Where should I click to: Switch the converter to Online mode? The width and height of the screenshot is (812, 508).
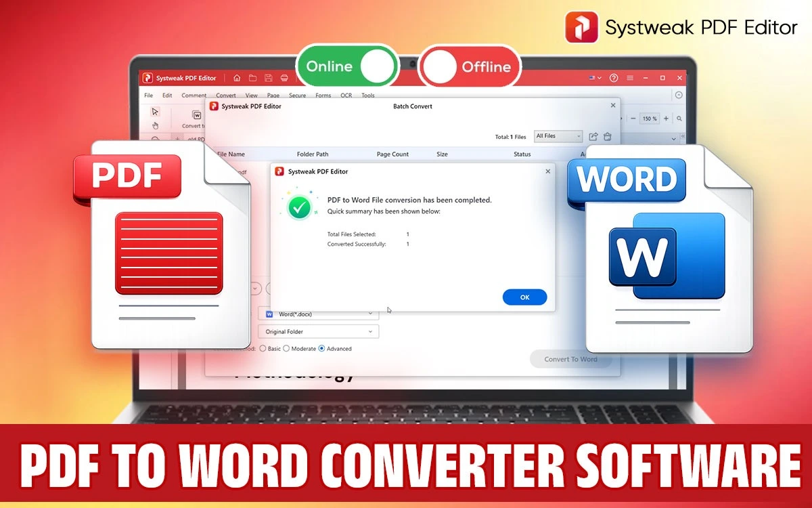pyautogui.click(x=347, y=66)
